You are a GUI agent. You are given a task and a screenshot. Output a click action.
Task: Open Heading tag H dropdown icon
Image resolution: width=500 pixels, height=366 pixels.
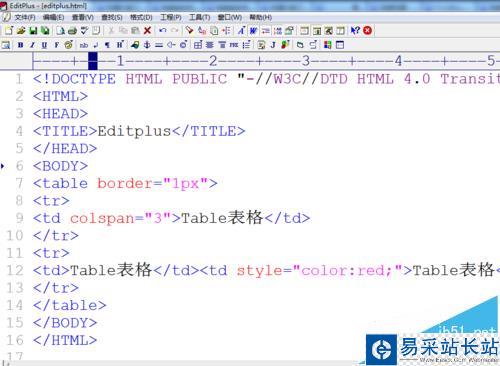120,45
